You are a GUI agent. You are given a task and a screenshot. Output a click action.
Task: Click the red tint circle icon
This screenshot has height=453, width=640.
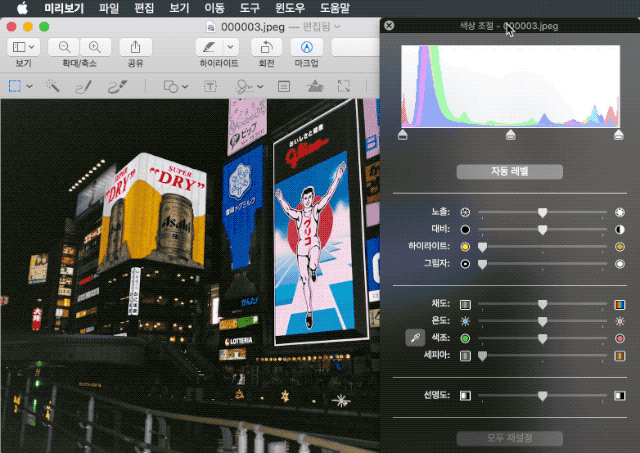click(620, 338)
